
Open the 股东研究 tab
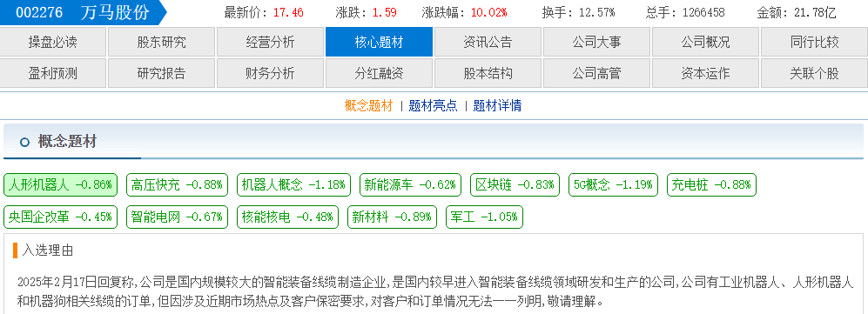161,42
